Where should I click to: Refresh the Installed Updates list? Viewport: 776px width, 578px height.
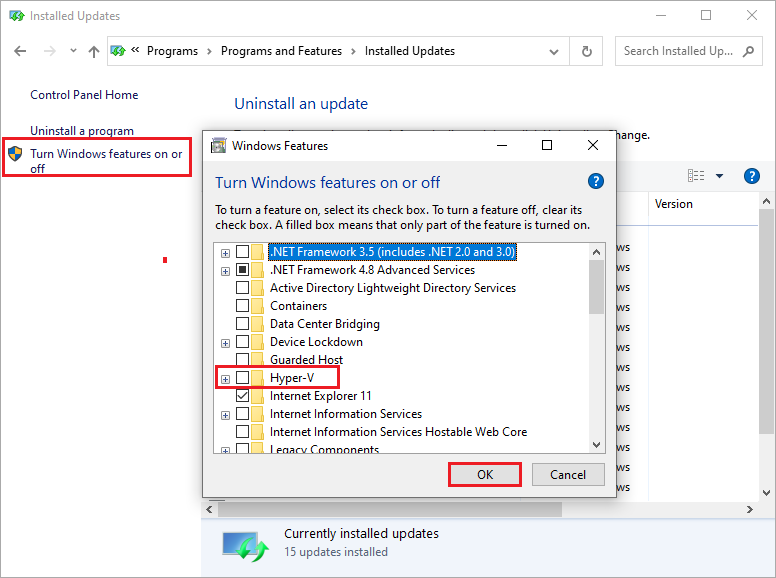pos(586,51)
